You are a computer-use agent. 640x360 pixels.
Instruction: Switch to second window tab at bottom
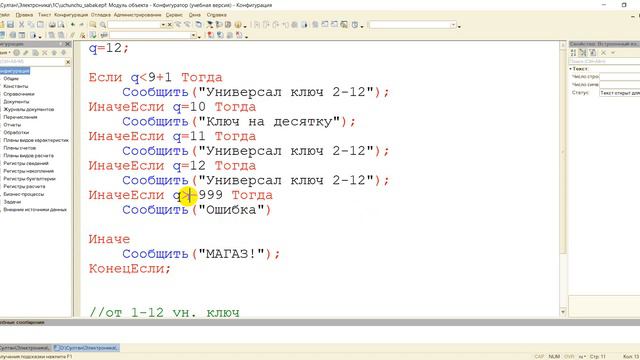click(x=87, y=348)
